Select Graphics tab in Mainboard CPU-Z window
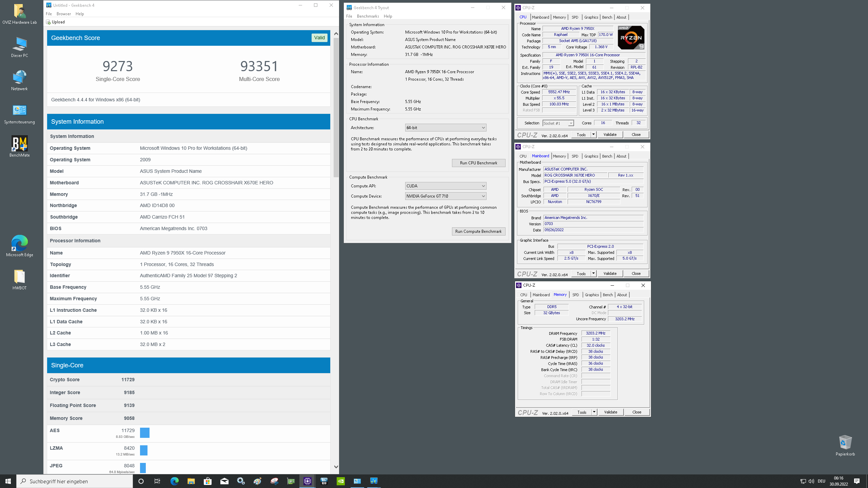Image resolution: width=868 pixels, height=488 pixels. 591,156
